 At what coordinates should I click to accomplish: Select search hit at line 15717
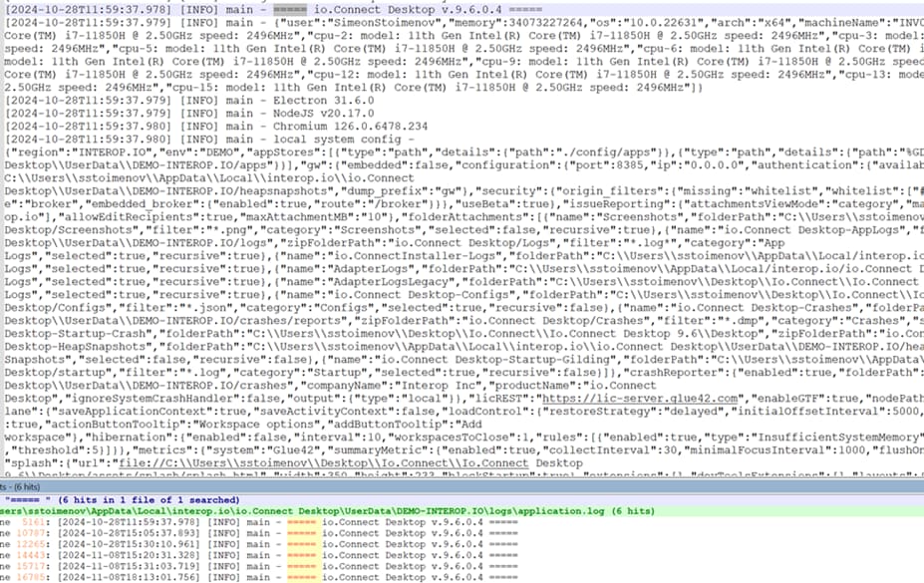pyautogui.click(x=259, y=566)
